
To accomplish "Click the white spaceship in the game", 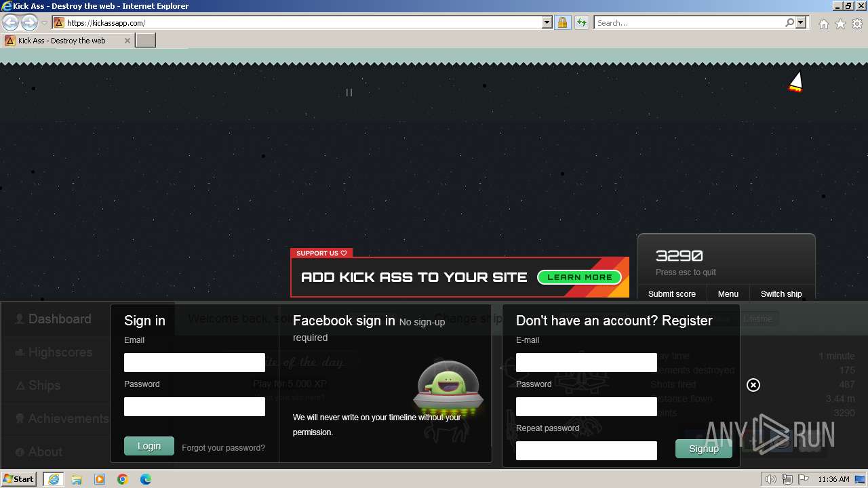I will (x=796, y=81).
